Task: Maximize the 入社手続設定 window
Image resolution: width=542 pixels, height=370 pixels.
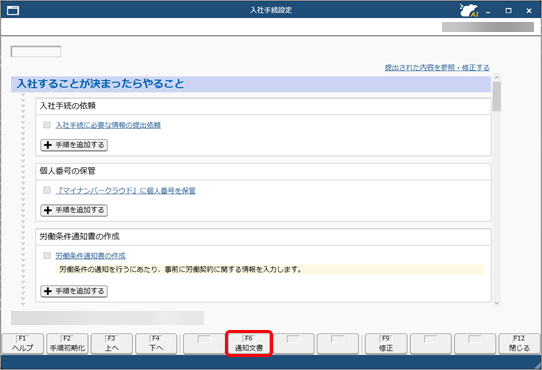Action: (508, 11)
